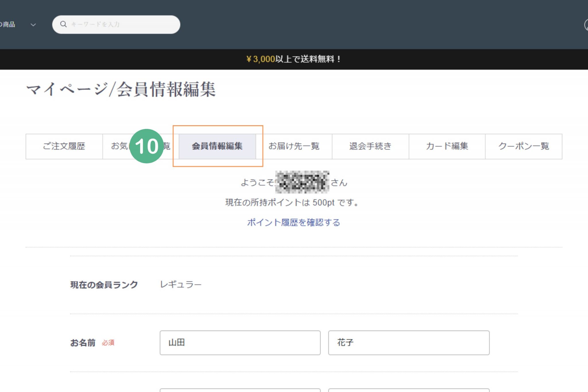Screen dimensions: 588x392
Task: Expand the product category dropdown chevron
Action: (x=33, y=25)
